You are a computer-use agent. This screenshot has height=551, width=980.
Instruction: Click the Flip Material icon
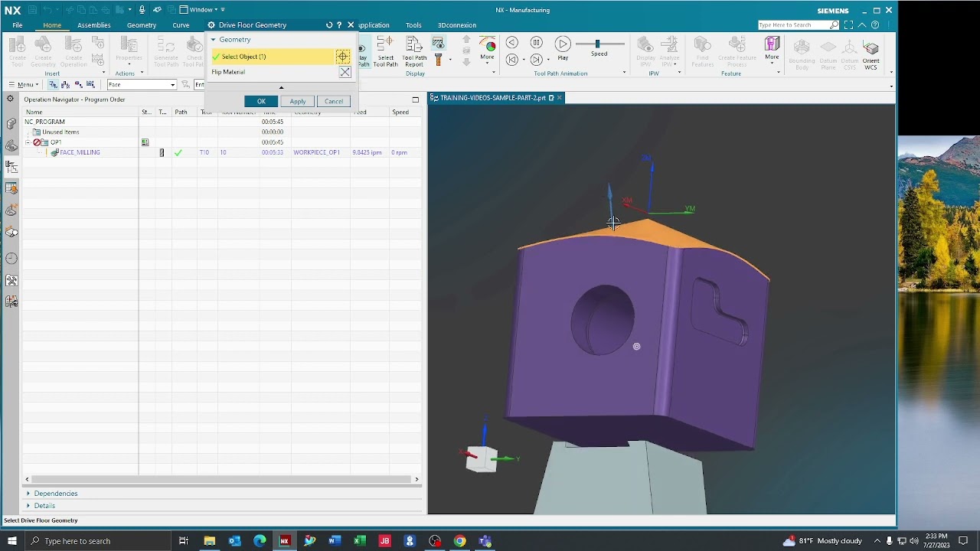[345, 72]
